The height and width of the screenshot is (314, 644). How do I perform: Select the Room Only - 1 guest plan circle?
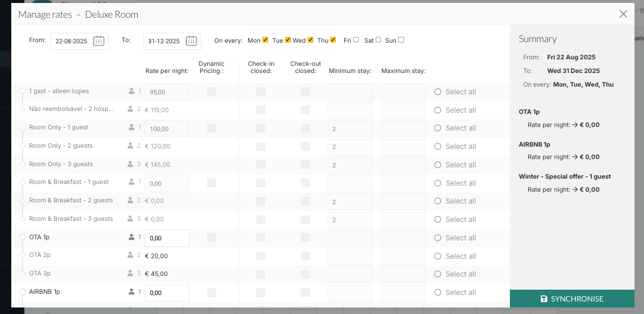(23, 128)
